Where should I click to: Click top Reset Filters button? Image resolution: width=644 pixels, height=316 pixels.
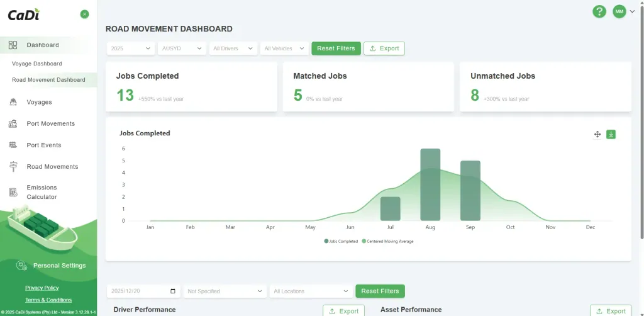[336, 48]
